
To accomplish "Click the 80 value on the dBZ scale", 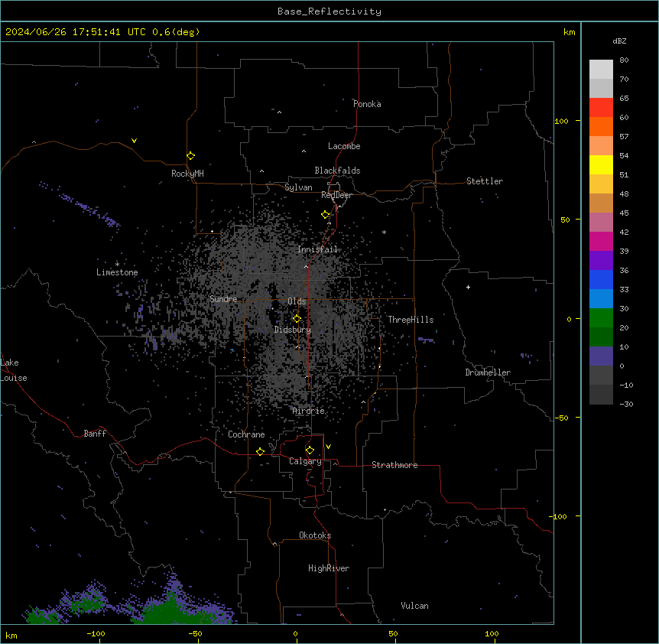I will (624, 60).
